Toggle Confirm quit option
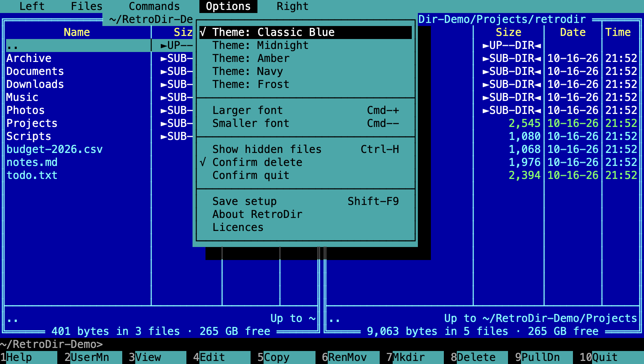Screen dimensions: 644x364 306,175
